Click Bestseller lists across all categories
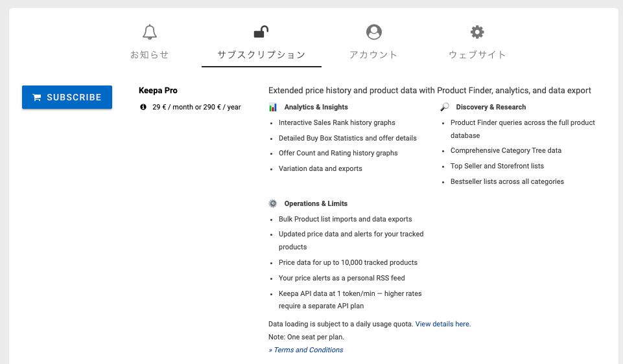The image size is (623, 364). tap(507, 181)
